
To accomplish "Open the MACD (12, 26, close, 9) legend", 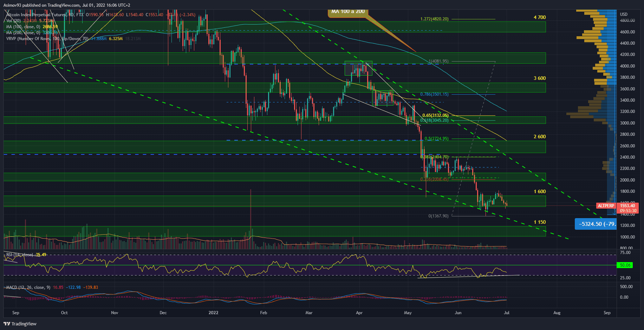I will (x=28, y=287).
